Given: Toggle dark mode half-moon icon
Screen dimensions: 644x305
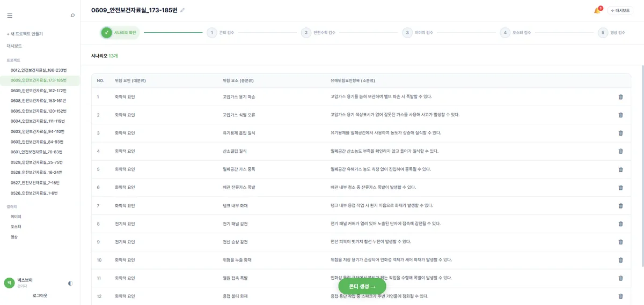Looking at the screenshot, I should coord(70,283).
